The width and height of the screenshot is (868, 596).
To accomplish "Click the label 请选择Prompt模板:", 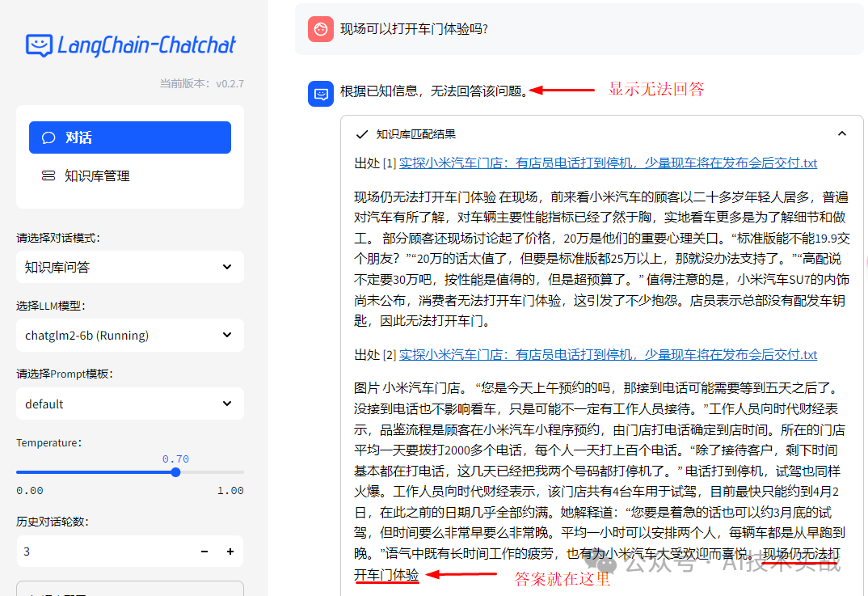I will 65,374.
